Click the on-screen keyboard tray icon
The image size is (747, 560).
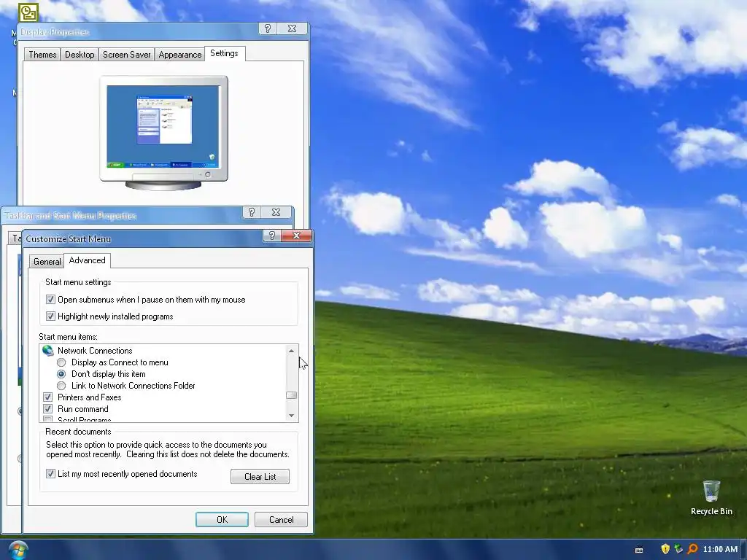pos(639,550)
